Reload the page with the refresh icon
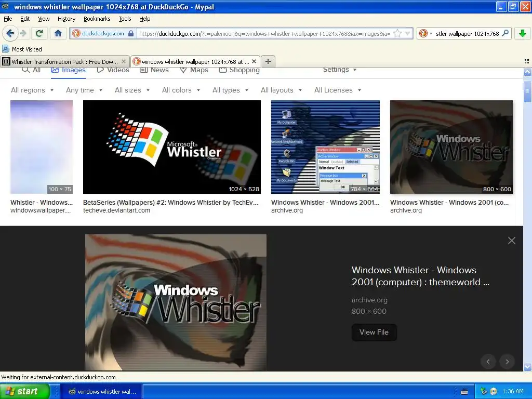 click(x=39, y=33)
